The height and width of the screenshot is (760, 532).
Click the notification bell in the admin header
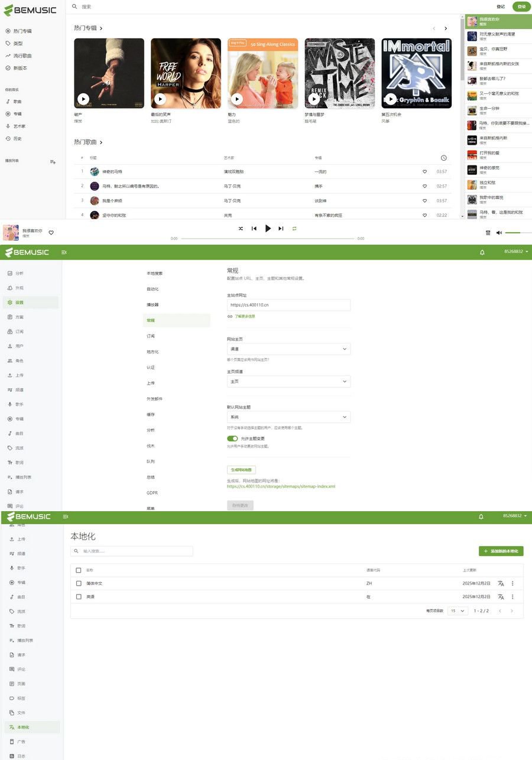[482, 252]
